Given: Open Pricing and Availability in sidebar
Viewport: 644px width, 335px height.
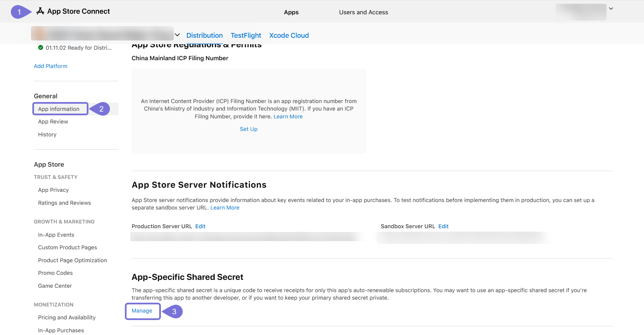Looking at the screenshot, I should tap(67, 317).
